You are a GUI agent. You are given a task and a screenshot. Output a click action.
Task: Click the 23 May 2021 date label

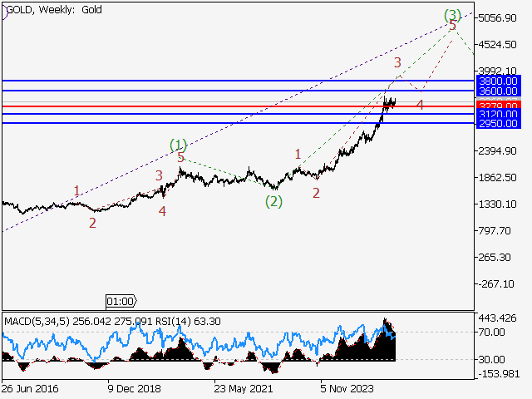242,388
